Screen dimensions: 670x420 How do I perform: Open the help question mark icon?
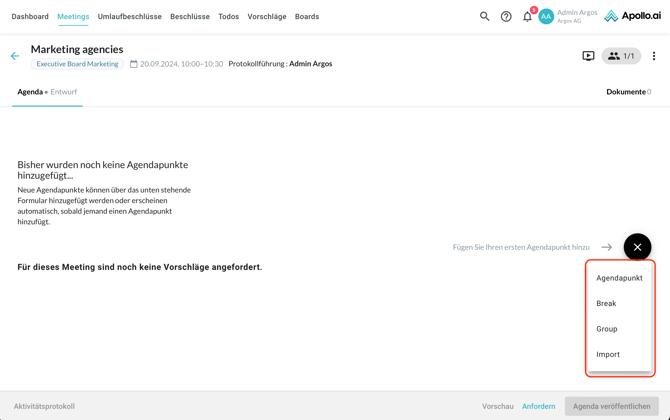point(506,16)
